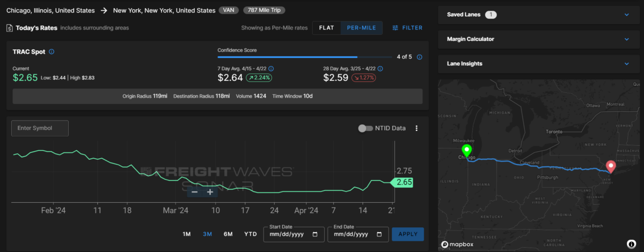This screenshot has height=252, width=644.
Task: Click the green Chicago origin pin
Action: coord(466,151)
